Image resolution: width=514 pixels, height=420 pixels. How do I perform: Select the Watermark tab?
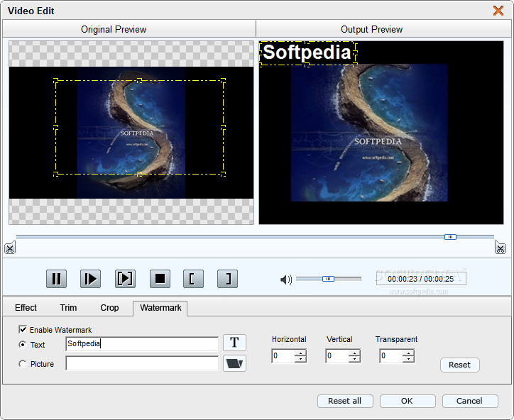[160, 308]
